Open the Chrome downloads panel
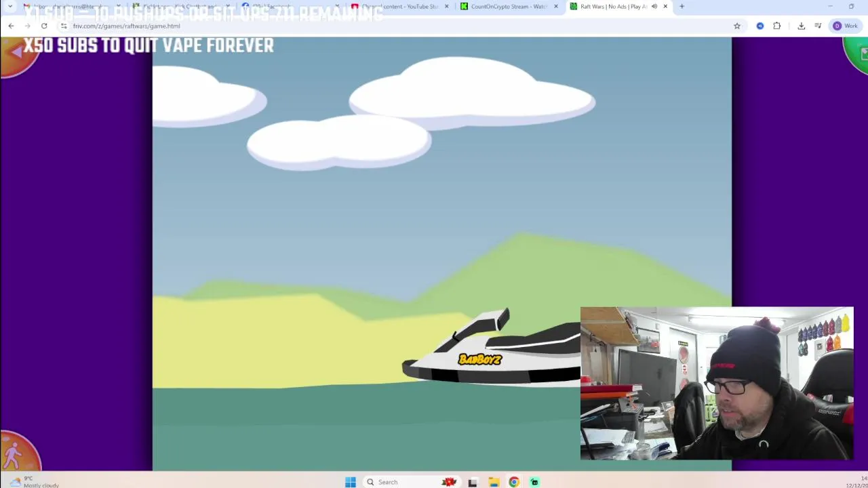Image resolution: width=868 pixels, height=488 pixels. 801,26
